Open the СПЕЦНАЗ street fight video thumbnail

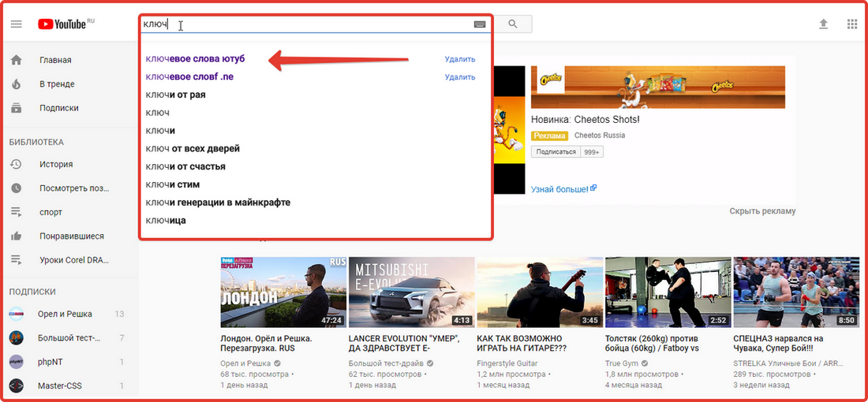(x=796, y=292)
